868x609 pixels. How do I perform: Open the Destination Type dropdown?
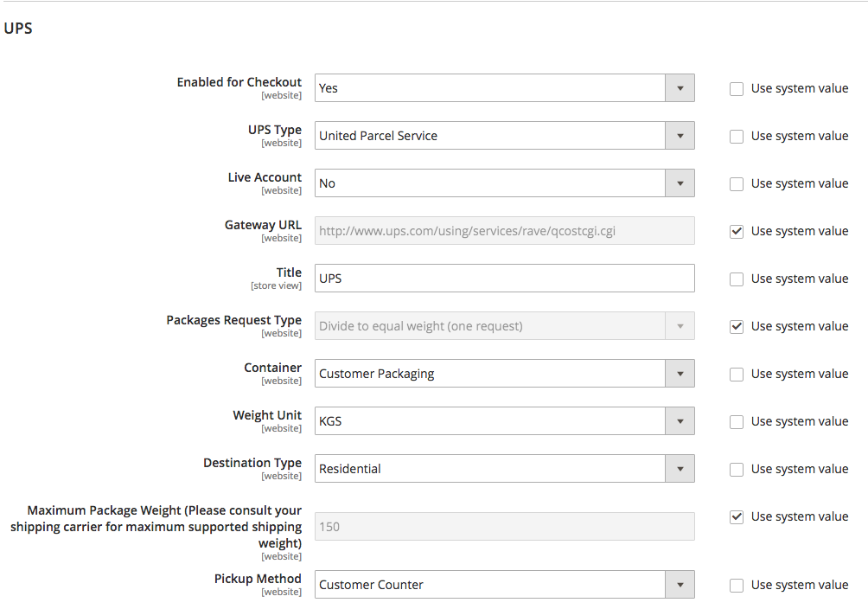pyautogui.click(x=680, y=468)
